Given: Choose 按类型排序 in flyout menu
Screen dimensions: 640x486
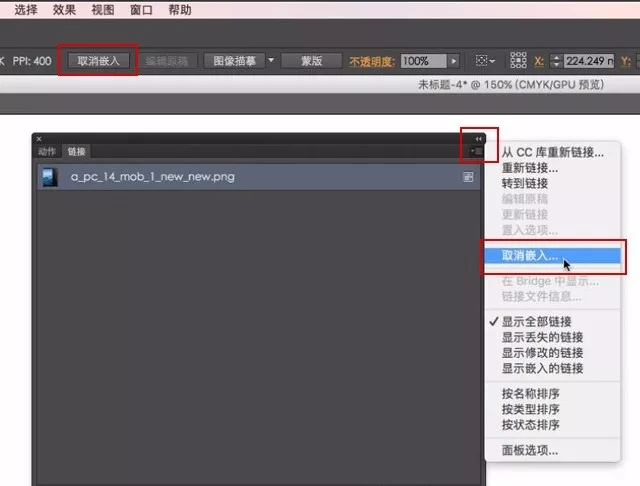Looking at the screenshot, I should (552, 409).
